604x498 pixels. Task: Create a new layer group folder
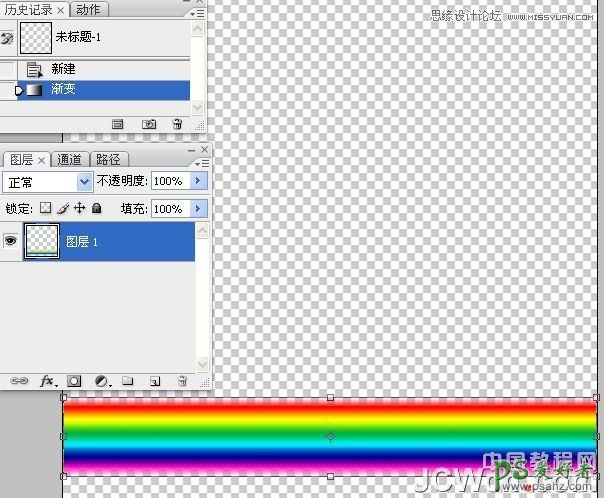127,381
